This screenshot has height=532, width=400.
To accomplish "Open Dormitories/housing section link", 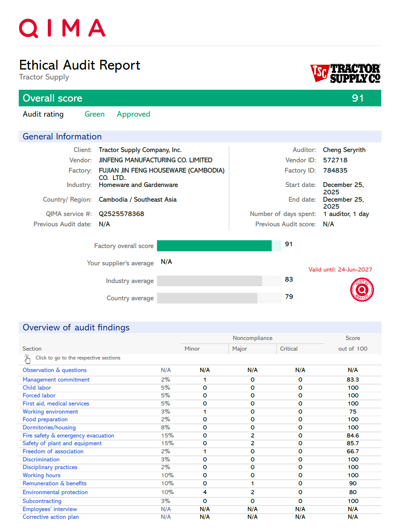I will [49, 428].
